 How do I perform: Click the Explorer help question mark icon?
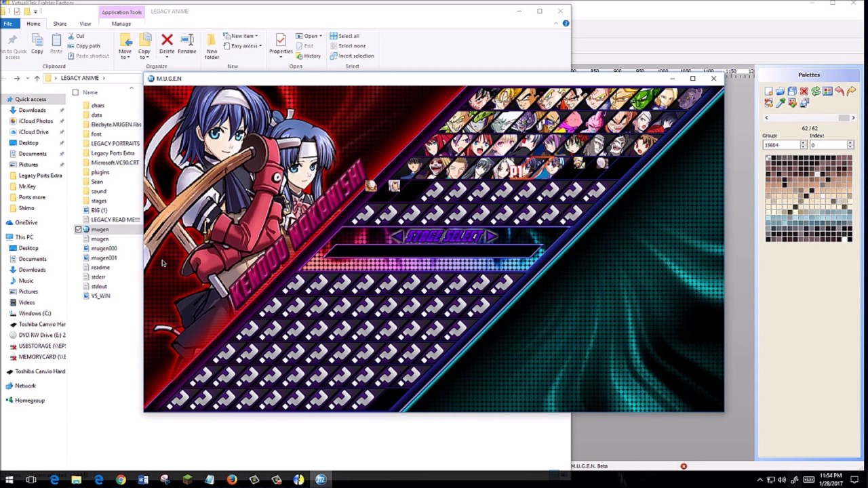[x=566, y=24]
